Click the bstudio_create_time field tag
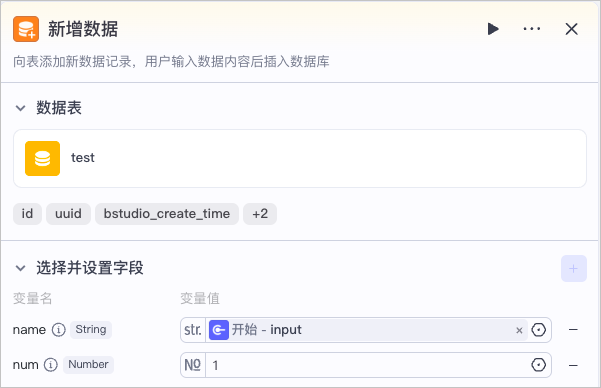 click(167, 214)
